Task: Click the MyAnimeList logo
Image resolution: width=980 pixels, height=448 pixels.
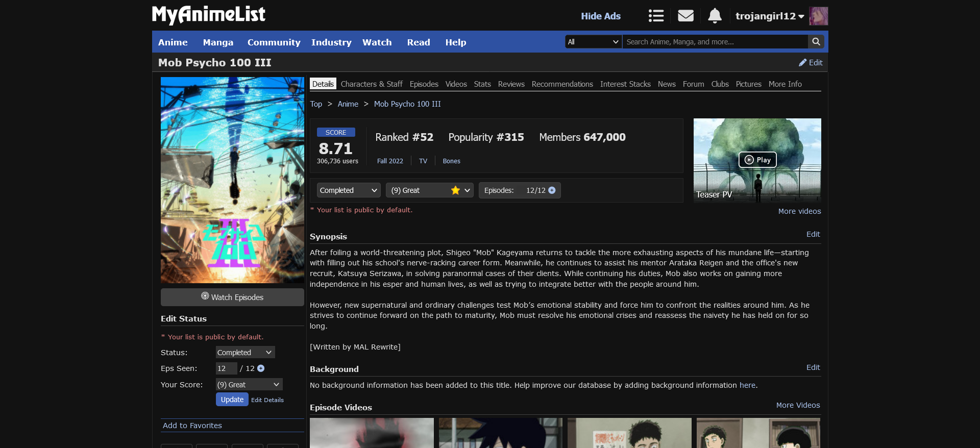Action: click(209, 14)
